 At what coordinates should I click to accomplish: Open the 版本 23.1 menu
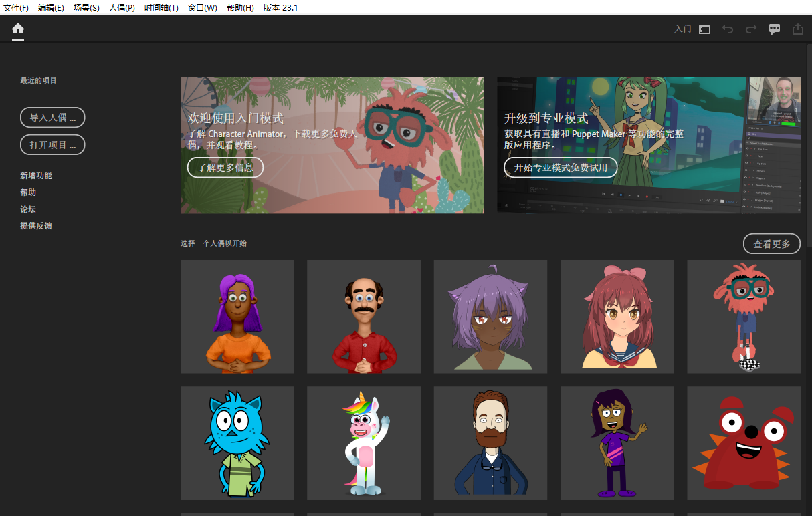[280, 7]
